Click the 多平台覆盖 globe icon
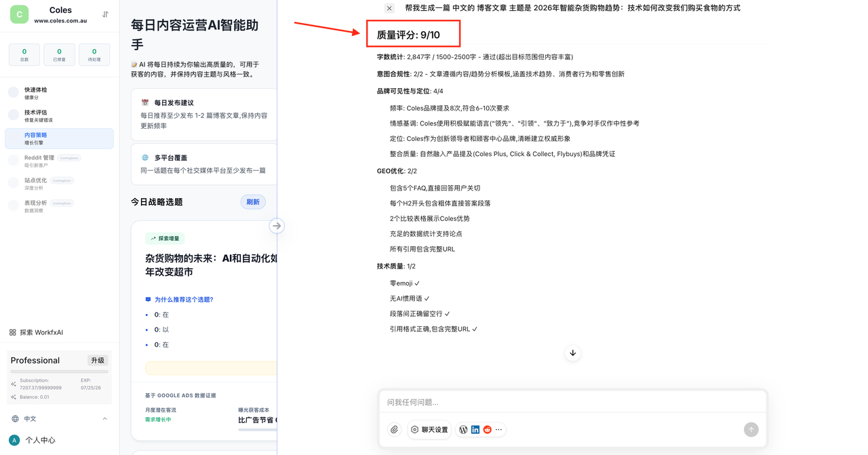This screenshot has width=868, height=455. point(144,157)
